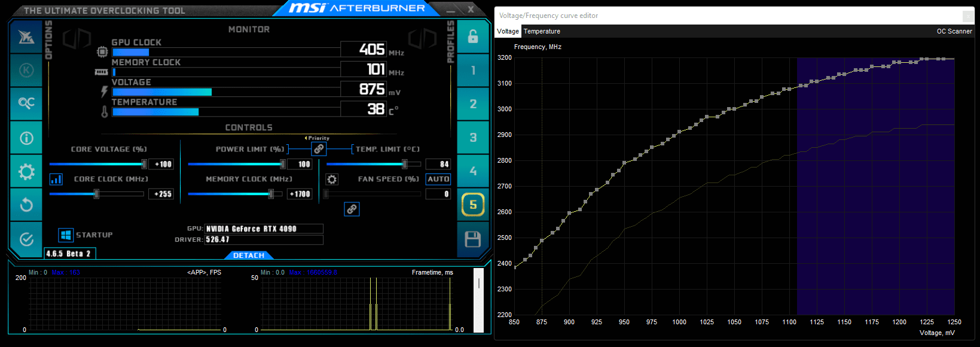
Task: Toggle the fan sync link icon below fan speed
Action: (x=352, y=209)
